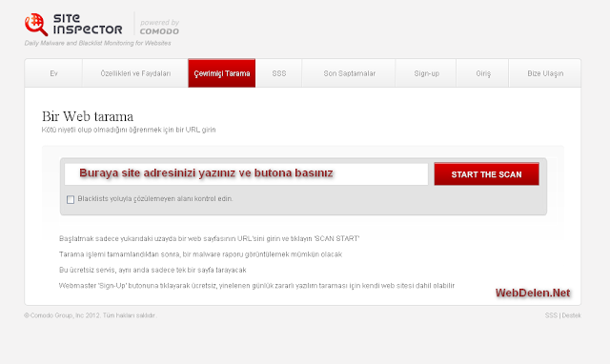Click the 'Bir Web tarama' heading
Screen dimensions: 610x364
pos(88,116)
